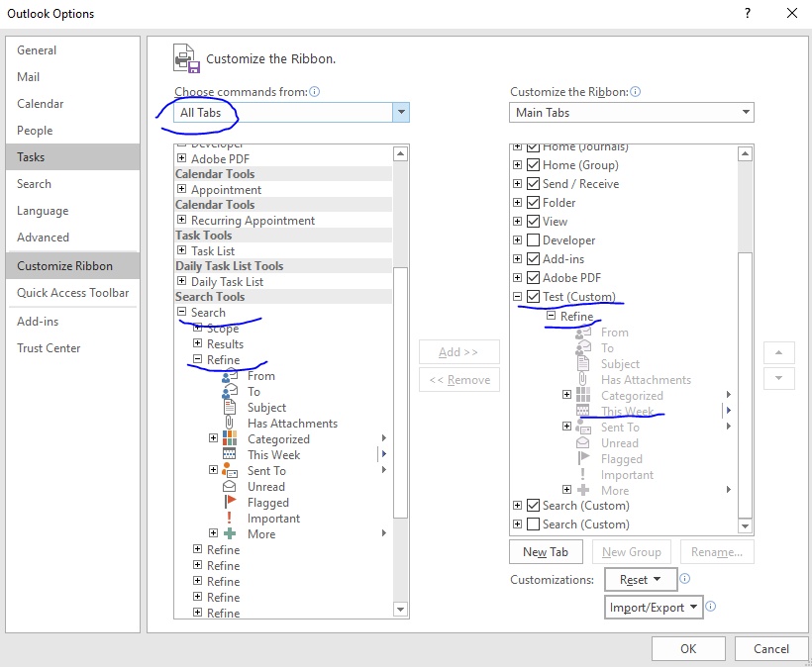Open the Import/Export dropdown button

(654, 607)
